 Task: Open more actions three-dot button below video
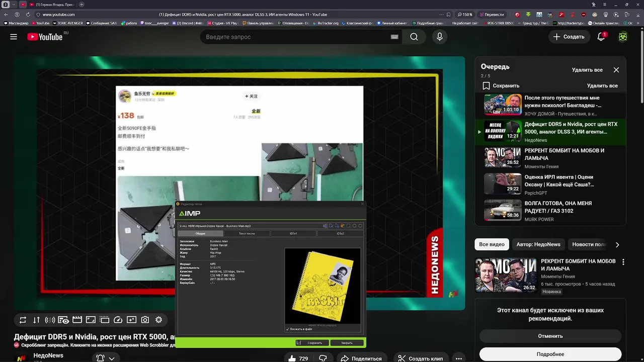(x=459, y=358)
